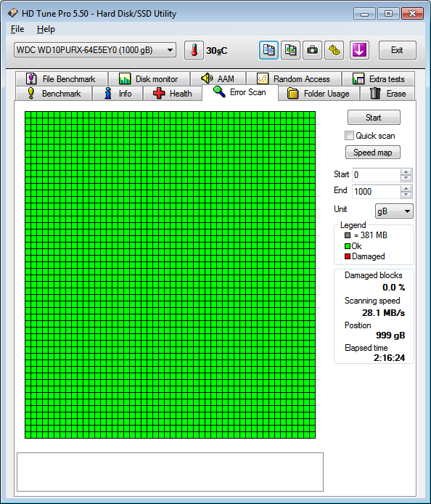Click the empty log text box

(x=170, y=472)
